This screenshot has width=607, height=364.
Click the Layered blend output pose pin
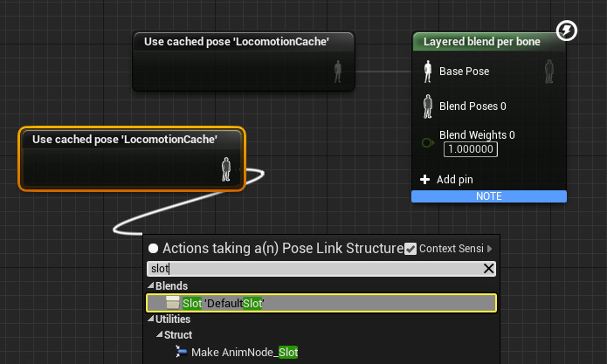(x=549, y=72)
